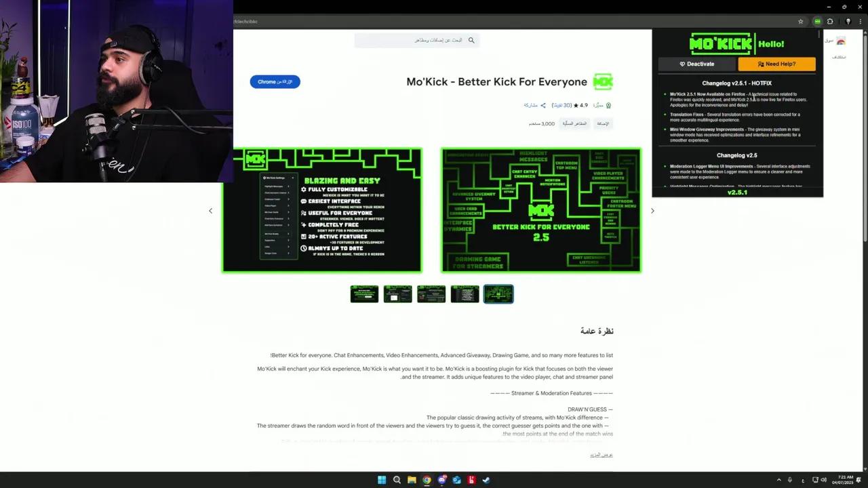Open the 30 ratings link
This screenshot has height=488, width=868.
point(561,106)
